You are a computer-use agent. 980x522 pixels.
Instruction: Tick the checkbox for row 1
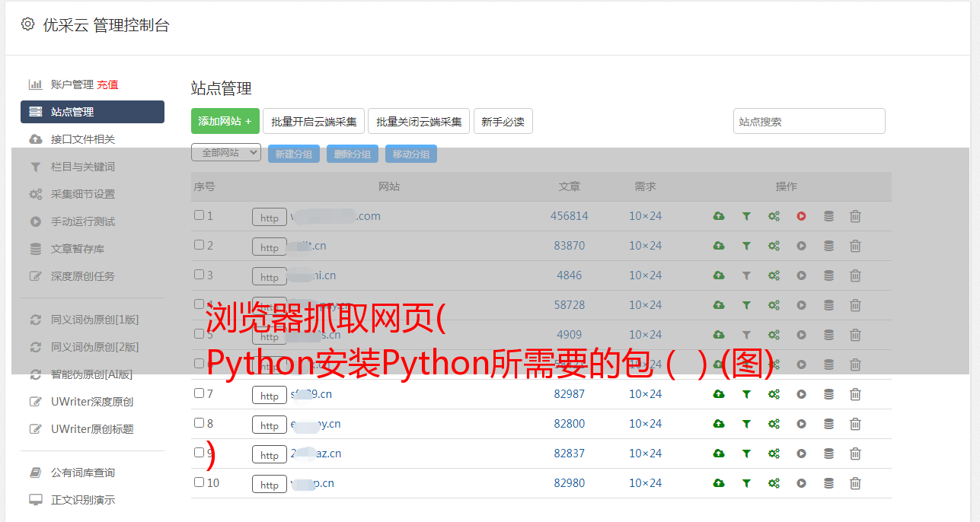coord(199,215)
